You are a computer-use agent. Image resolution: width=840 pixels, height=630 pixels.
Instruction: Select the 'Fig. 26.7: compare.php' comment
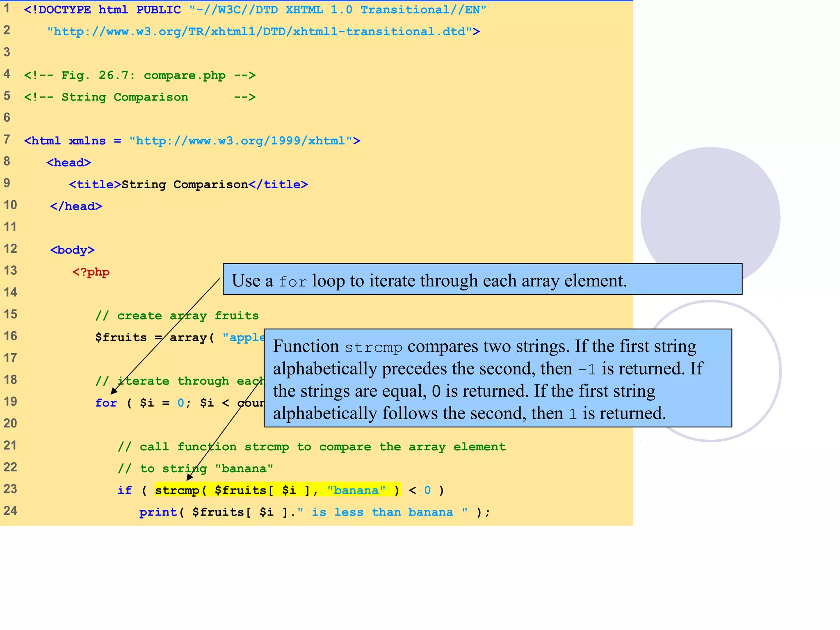(x=140, y=75)
